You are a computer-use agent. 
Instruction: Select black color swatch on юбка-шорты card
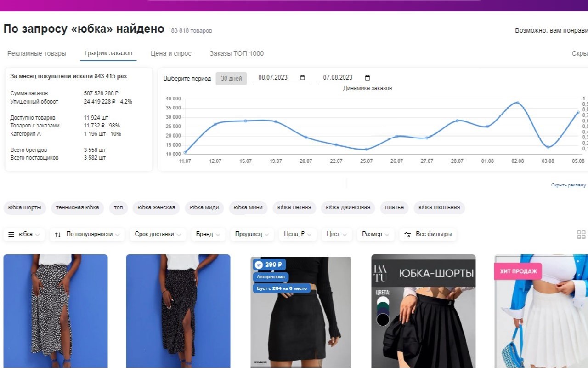click(x=383, y=320)
